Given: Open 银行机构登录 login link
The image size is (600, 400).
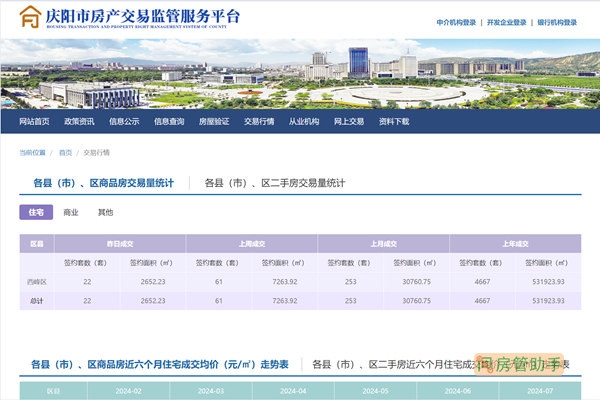Looking at the screenshot, I should [x=557, y=23].
